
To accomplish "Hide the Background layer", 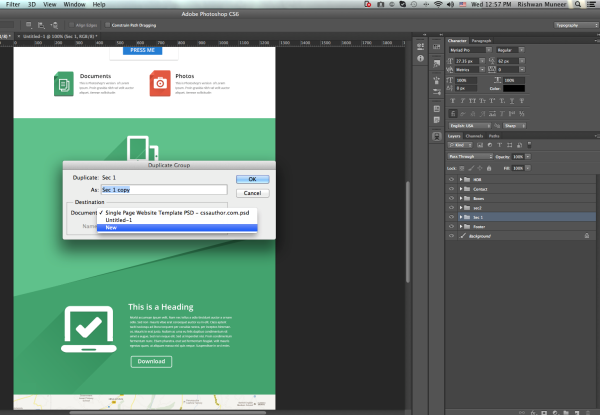I will pos(452,236).
